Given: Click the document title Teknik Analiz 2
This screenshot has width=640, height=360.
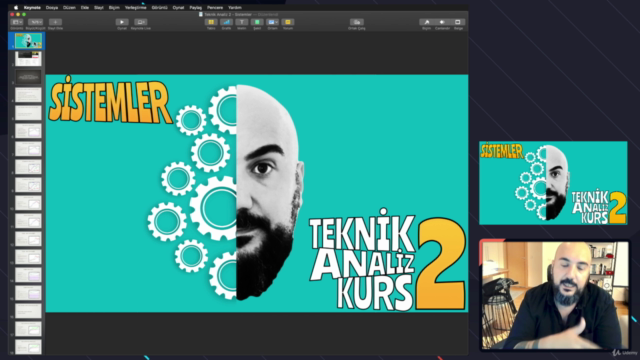Looking at the screenshot, I should pyautogui.click(x=229, y=14).
